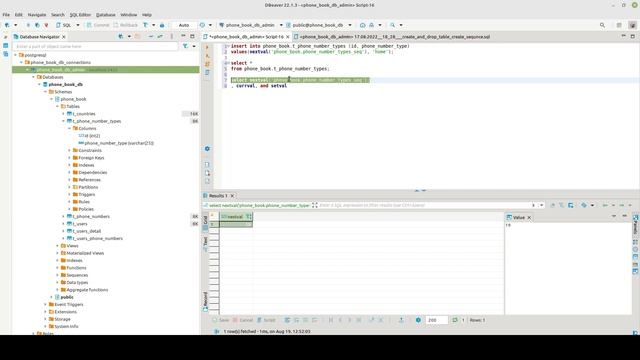Collapse the Tables folder
Image resolution: width=640 pixels, height=360 pixels.
click(58, 107)
